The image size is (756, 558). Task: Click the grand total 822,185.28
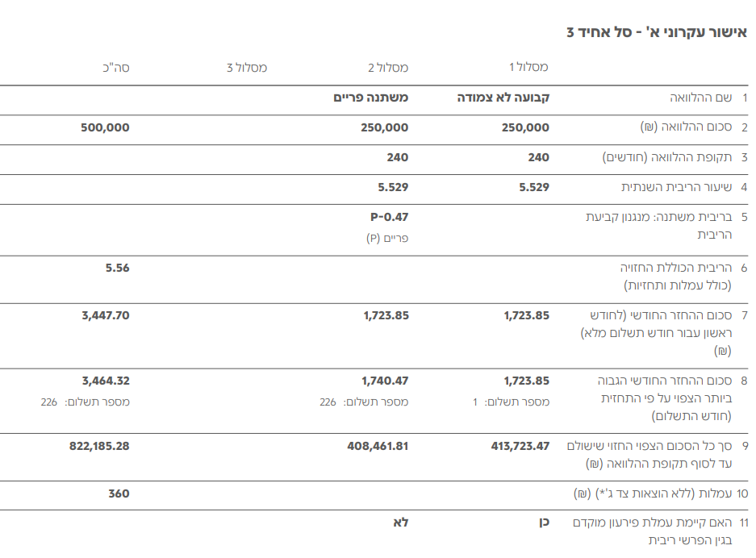(x=99, y=445)
